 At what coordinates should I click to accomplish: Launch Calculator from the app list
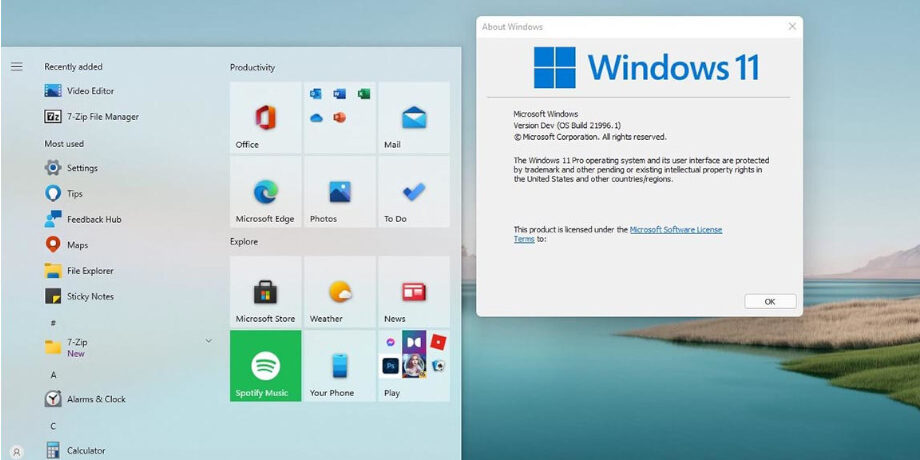[75, 451]
